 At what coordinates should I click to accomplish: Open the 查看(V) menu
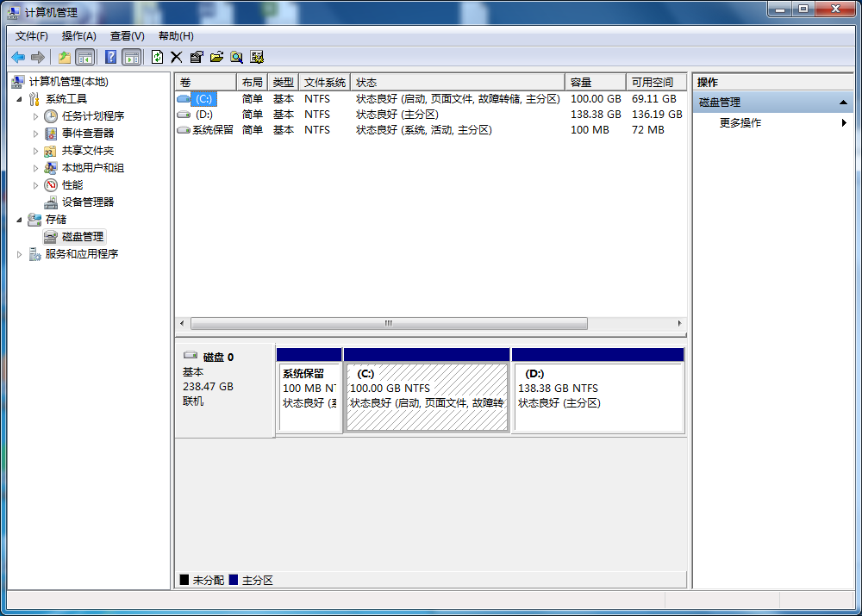127,36
